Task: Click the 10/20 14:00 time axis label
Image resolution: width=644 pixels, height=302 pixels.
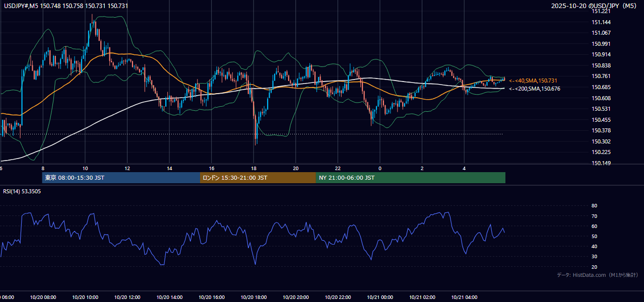Action: click(x=169, y=297)
